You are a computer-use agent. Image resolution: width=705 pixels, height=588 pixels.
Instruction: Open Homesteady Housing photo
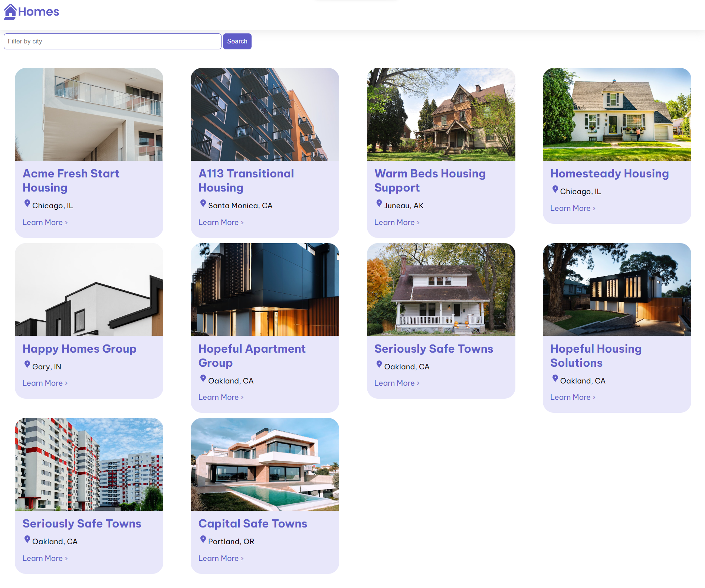pos(617,114)
